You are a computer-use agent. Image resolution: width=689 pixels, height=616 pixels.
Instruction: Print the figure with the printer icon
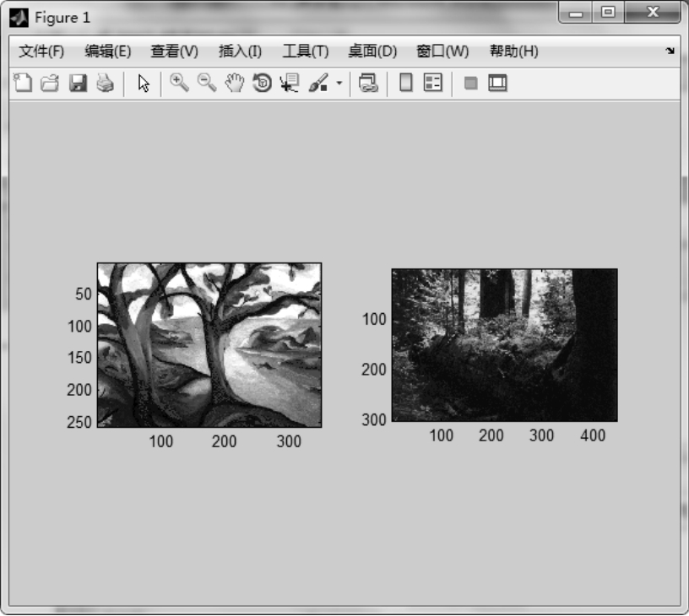click(x=105, y=83)
